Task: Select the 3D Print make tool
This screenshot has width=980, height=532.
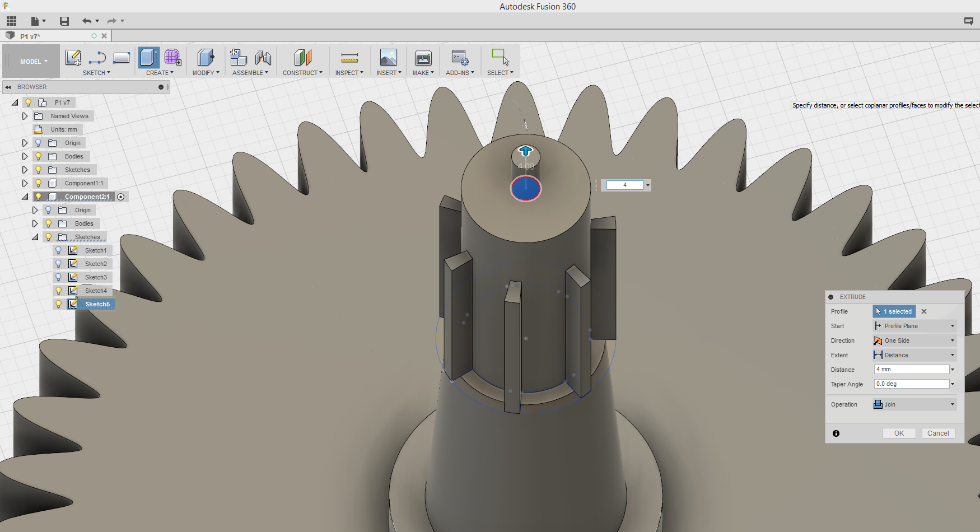Action: [x=423, y=58]
